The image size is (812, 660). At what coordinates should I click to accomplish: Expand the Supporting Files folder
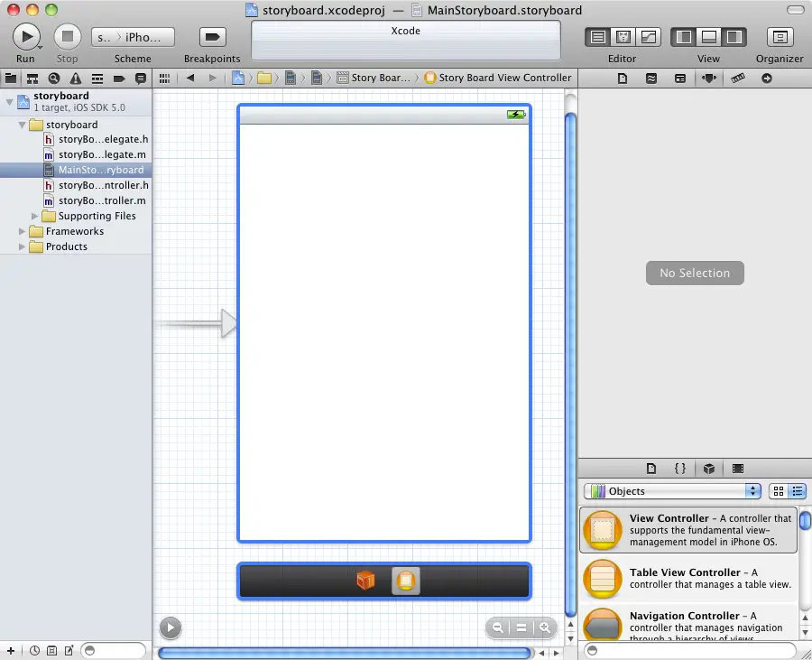pos(35,216)
